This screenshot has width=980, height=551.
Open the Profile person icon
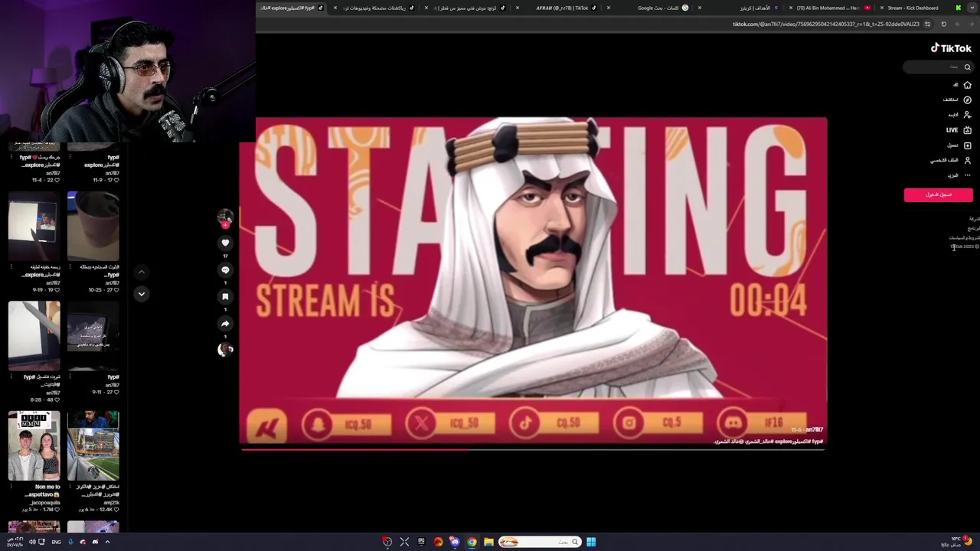coord(967,160)
